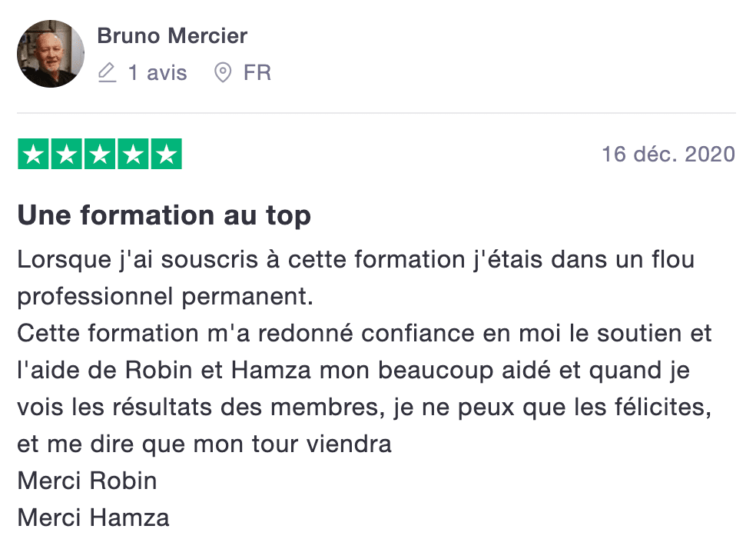Screen dimensions: 756x549
Task: Click the "Merci Robin" line
Action: 87,481
